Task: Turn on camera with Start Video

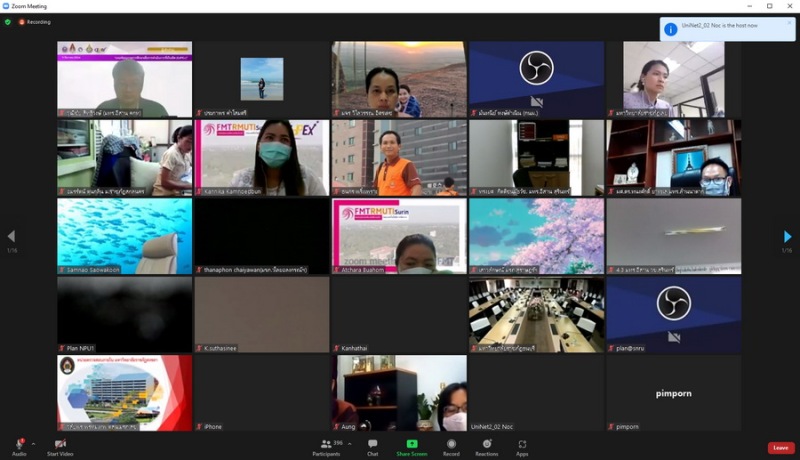Action: tap(60, 446)
